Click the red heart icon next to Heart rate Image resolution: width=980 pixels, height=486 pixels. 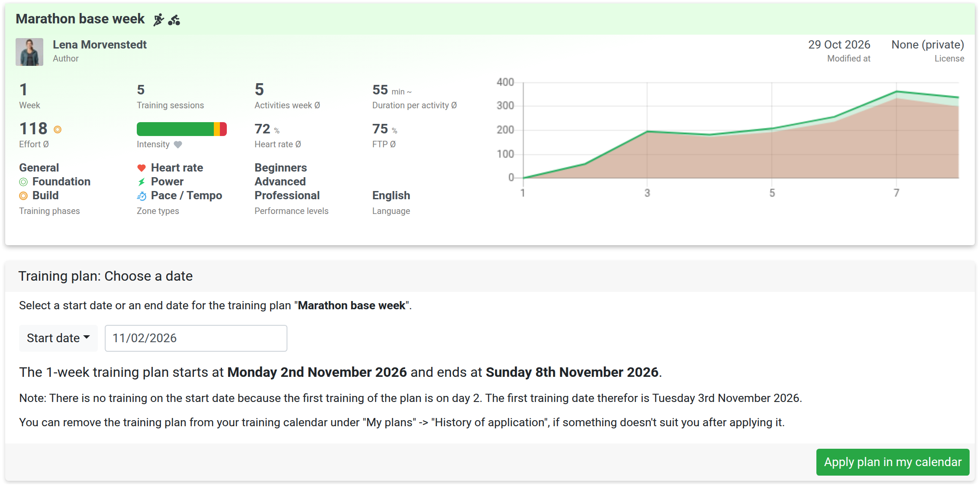(142, 168)
